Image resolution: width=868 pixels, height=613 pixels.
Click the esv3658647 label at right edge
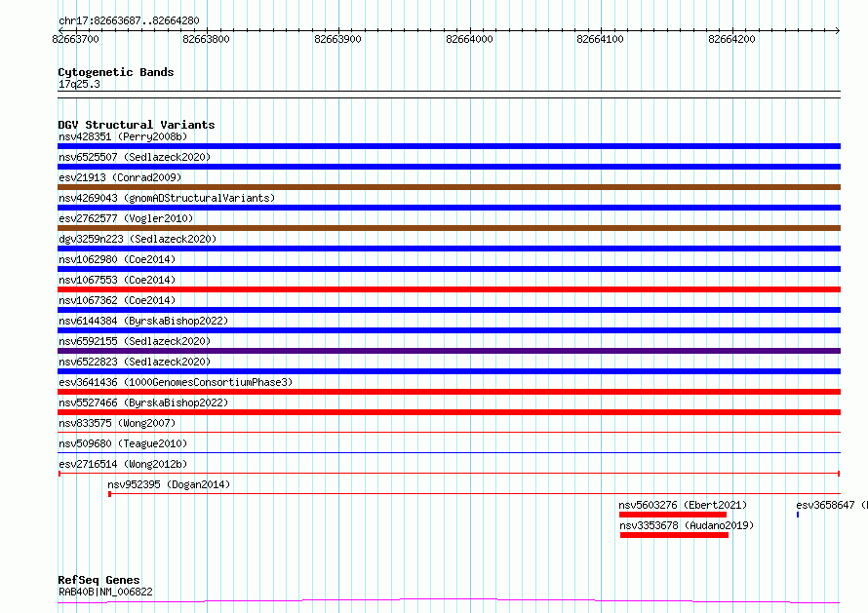829,505
